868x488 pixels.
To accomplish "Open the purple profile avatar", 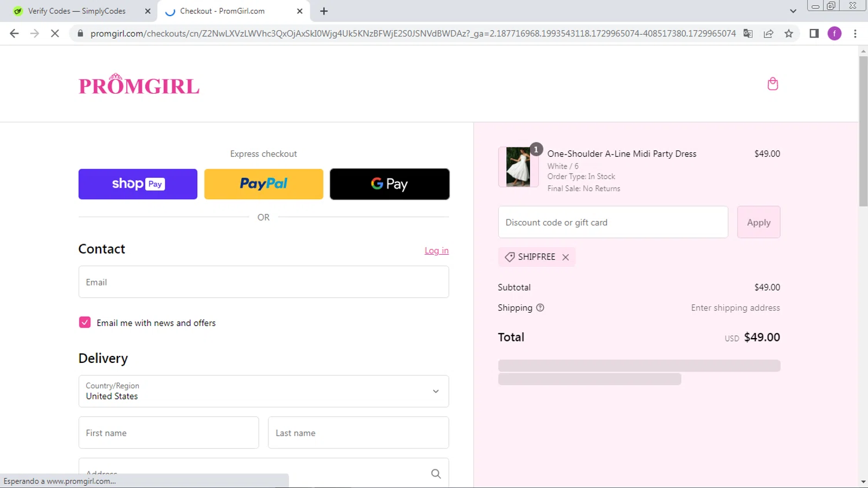I will (834, 34).
